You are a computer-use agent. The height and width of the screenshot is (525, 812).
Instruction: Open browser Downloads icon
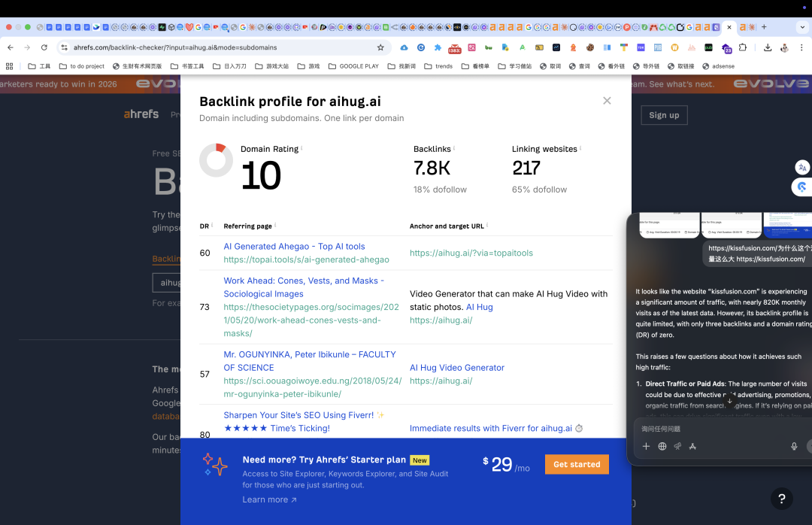click(768, 47)
